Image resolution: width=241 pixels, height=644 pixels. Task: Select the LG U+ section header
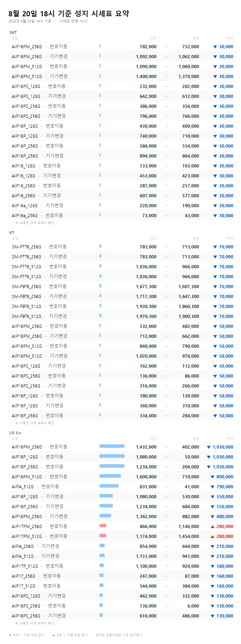[15, 433]
